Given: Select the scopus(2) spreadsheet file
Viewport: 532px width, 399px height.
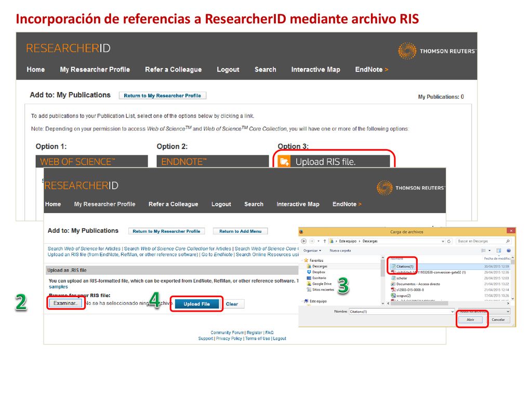Looking at the screenshot, I should pos(401,296).
